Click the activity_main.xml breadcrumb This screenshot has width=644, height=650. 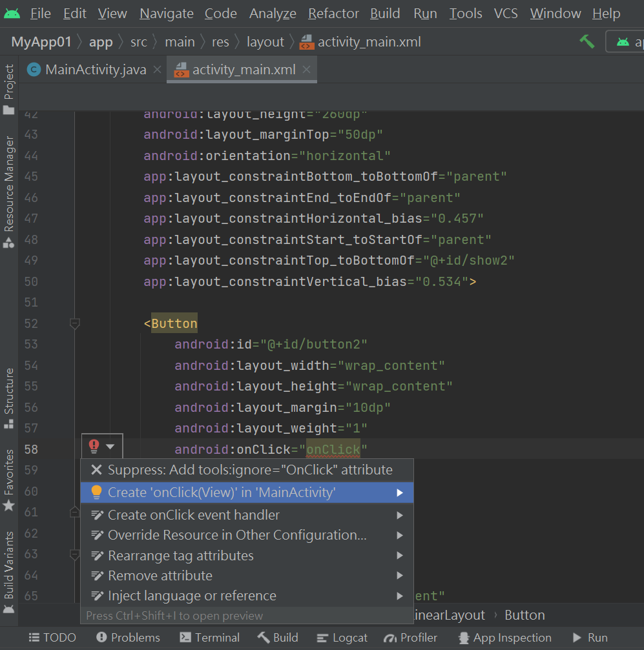click(x=360, y=42)
